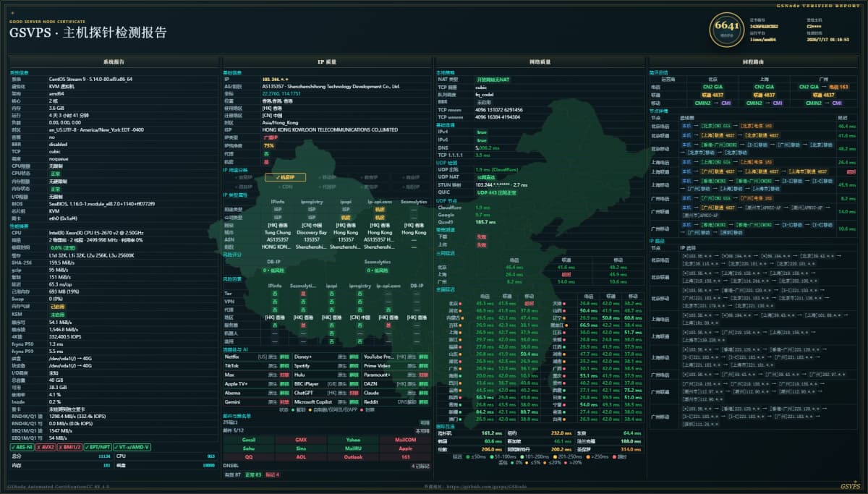Click the GSVPS logo in the footer corner
The height and width of the screenshot is (494, 868).
[x=850, y=486]
